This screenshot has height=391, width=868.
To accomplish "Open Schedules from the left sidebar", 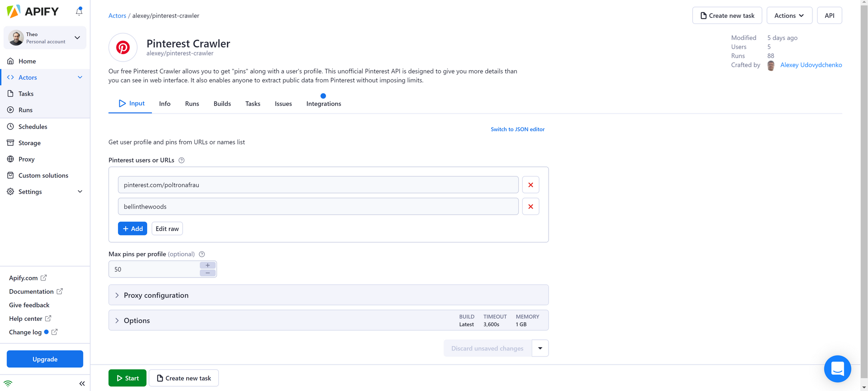I will (x=32, y=126).
